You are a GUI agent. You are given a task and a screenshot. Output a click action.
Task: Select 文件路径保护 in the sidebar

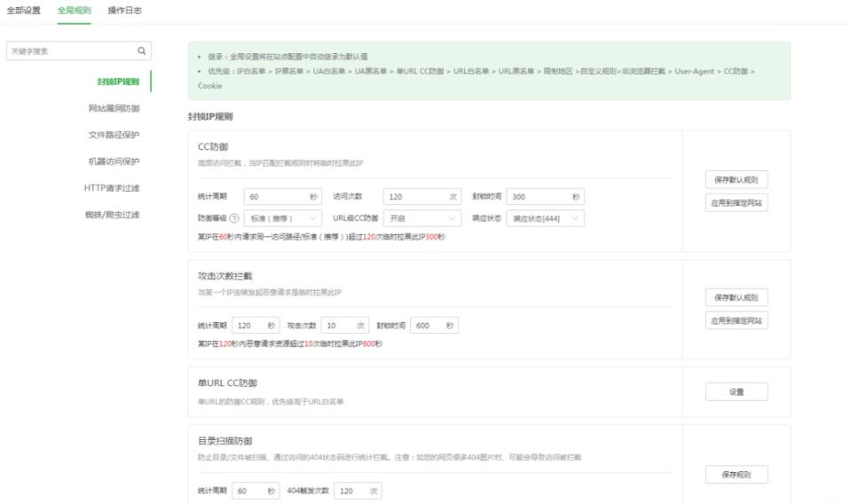coord(114,135)
